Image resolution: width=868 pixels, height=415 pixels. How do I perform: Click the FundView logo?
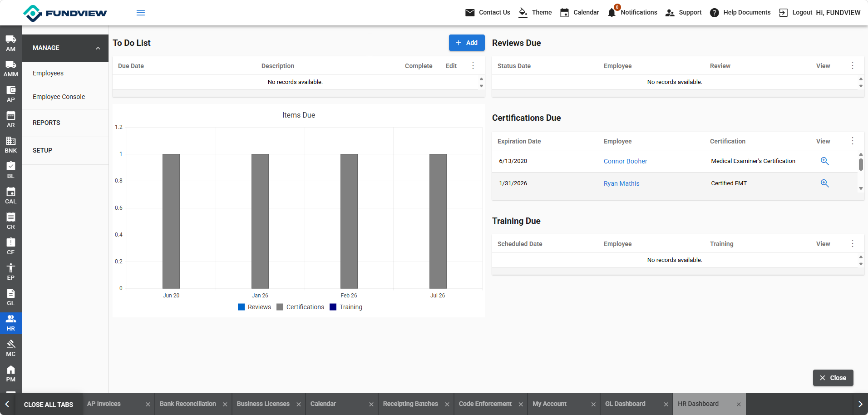click(65, 13)
